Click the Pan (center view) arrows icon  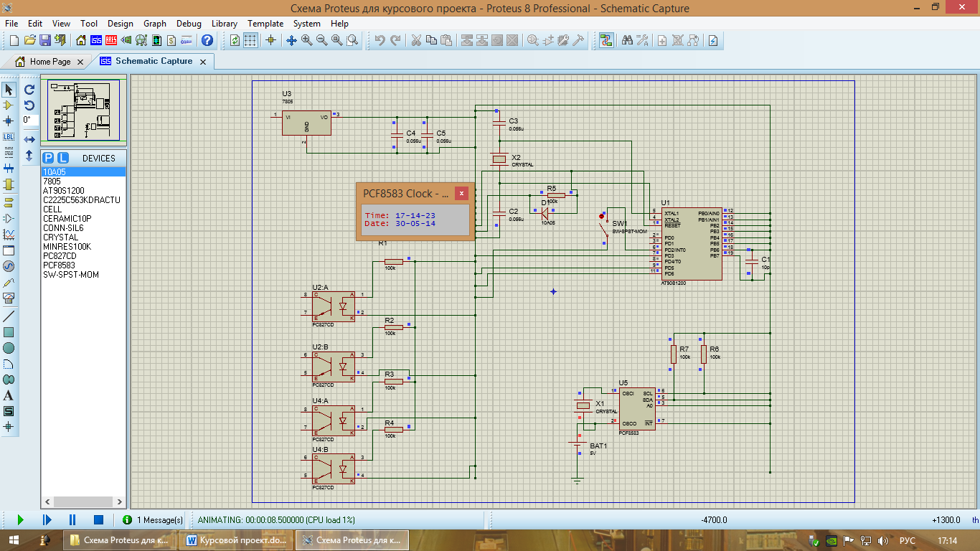click(291, 40)
